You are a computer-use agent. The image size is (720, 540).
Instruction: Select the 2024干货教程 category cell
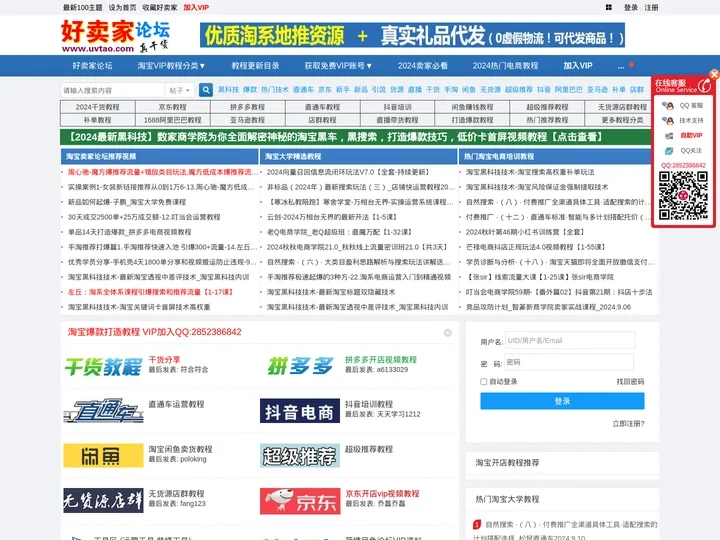(x=97, y=107)
